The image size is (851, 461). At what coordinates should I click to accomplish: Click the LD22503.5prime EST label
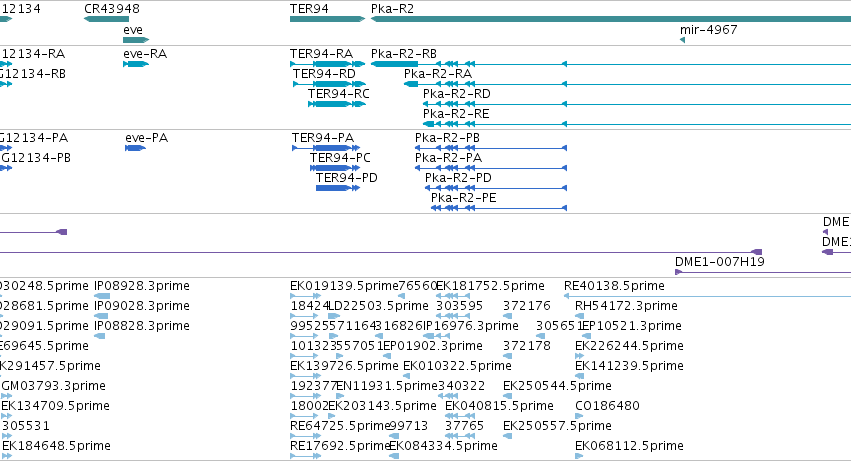pos(378,306)
